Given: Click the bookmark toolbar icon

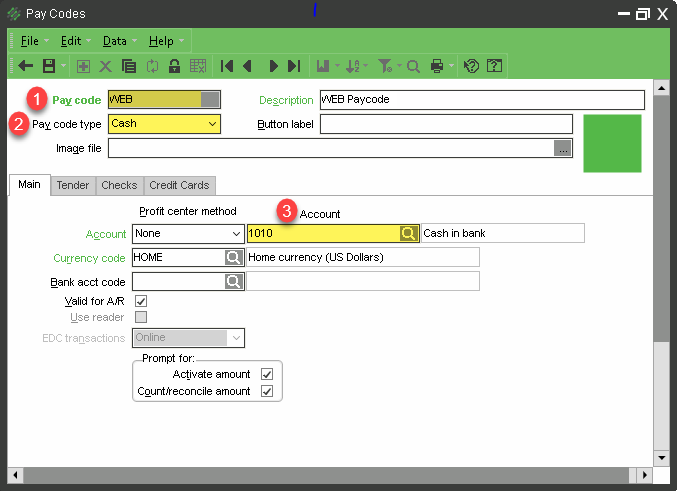Looking at the screenshot, I should point(323,66).
